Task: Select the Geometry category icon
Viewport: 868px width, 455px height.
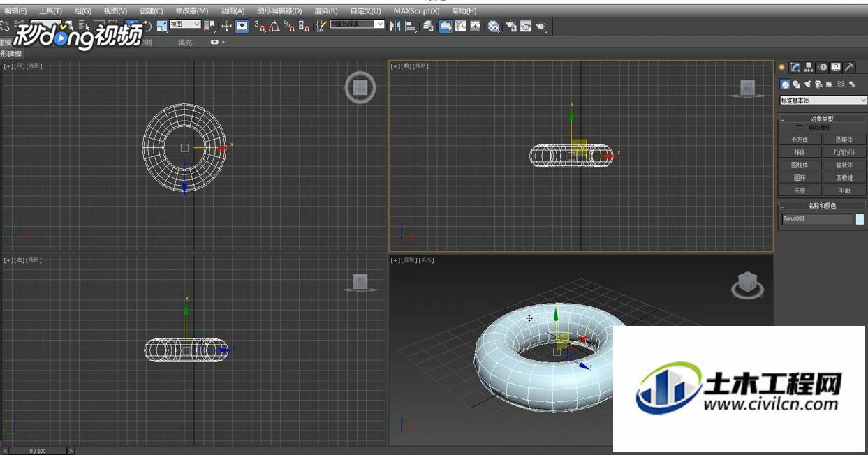Action: [x=785, y=84]
